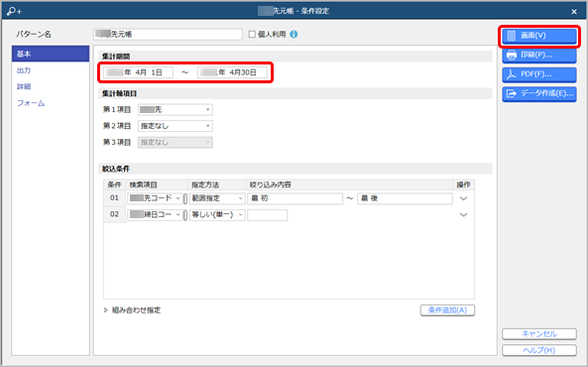Open the 範囲指定 method dropdown
This screenshot has width=588, height=367.
(x=217, y=198)
